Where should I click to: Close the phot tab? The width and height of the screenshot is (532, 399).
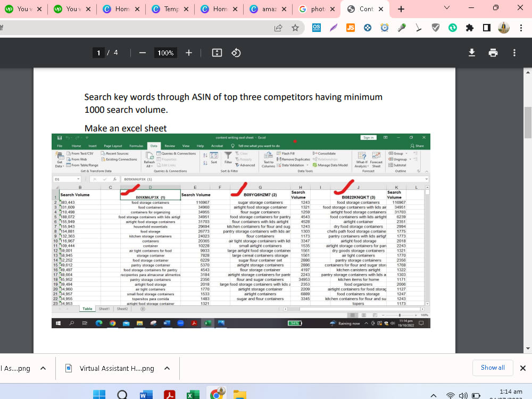click(x=333, y=9)
